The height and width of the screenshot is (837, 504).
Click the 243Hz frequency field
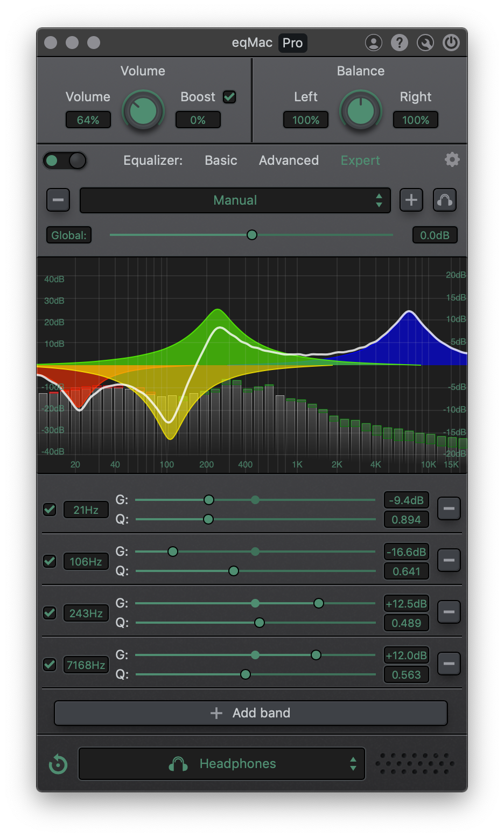click(x=86, y=613)
